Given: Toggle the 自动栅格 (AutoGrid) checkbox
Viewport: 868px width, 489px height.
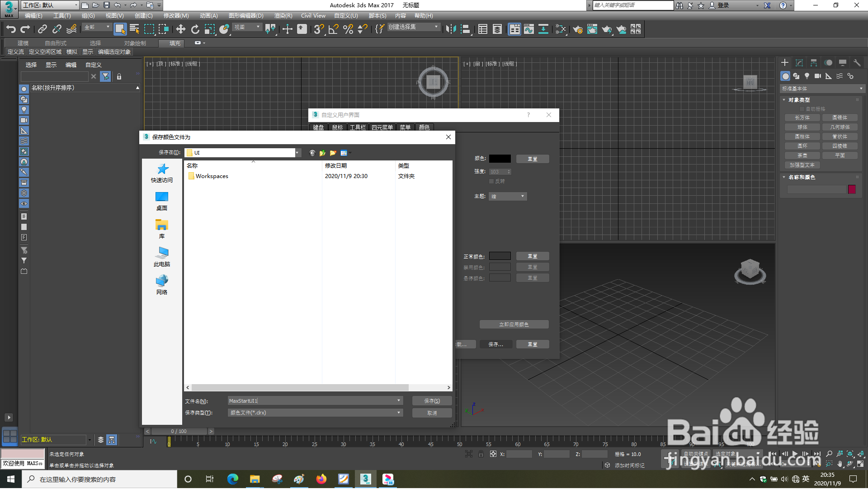Looking at the screenshot, I should [802, 109].
